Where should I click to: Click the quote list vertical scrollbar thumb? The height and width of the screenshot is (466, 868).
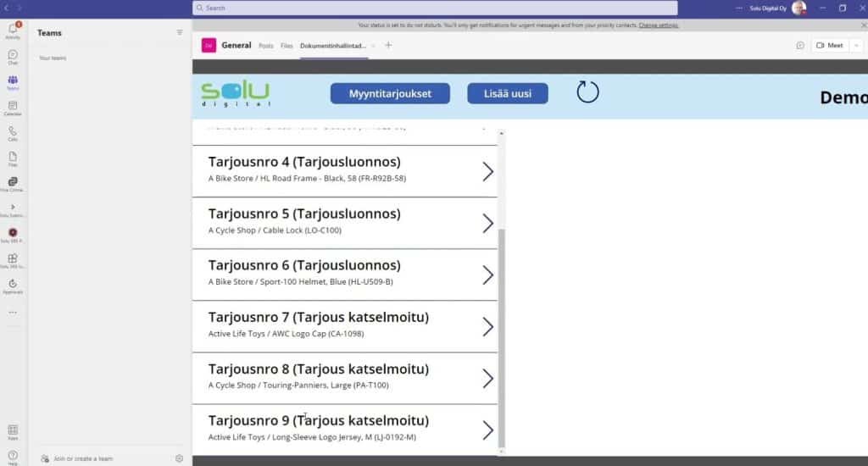tap(502, 337)
